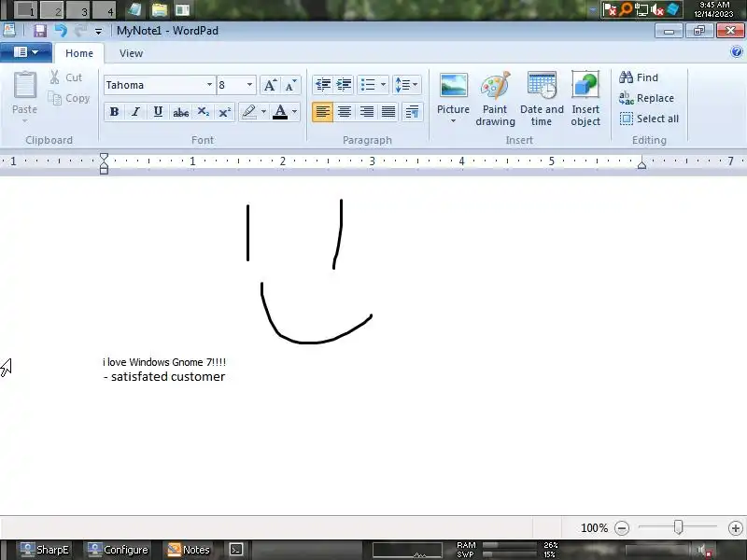This screenshot has width=747, height=560.
Task: Click Insert object icon
Action: point(585,99)
